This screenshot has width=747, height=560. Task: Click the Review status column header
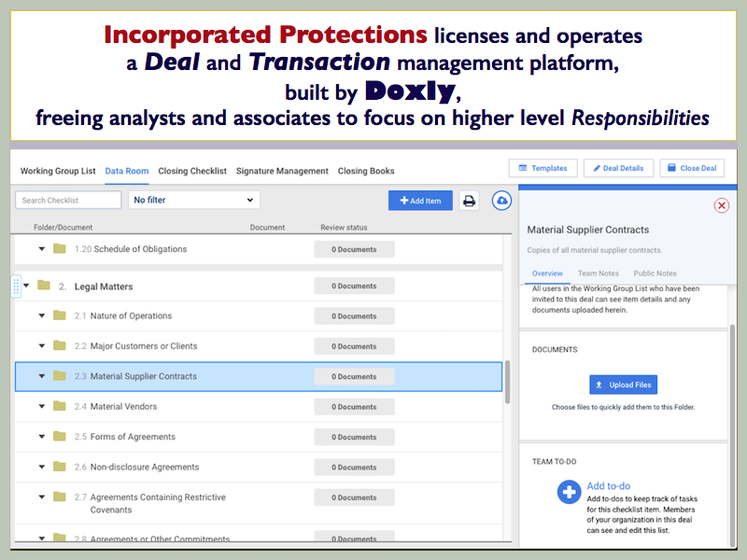344,228
